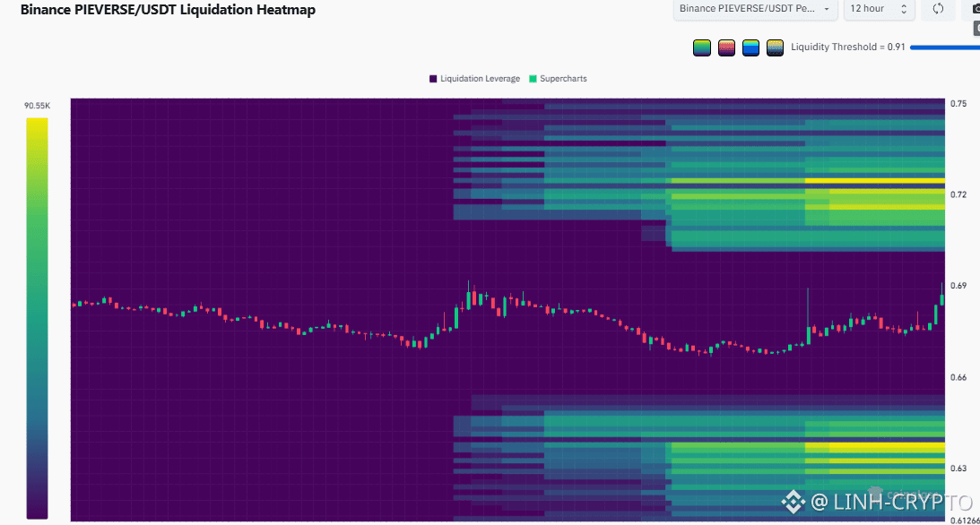This screenshot has height=525, width=980.
Task: Select the pink-purple color theme
Action: coord(726,47)
